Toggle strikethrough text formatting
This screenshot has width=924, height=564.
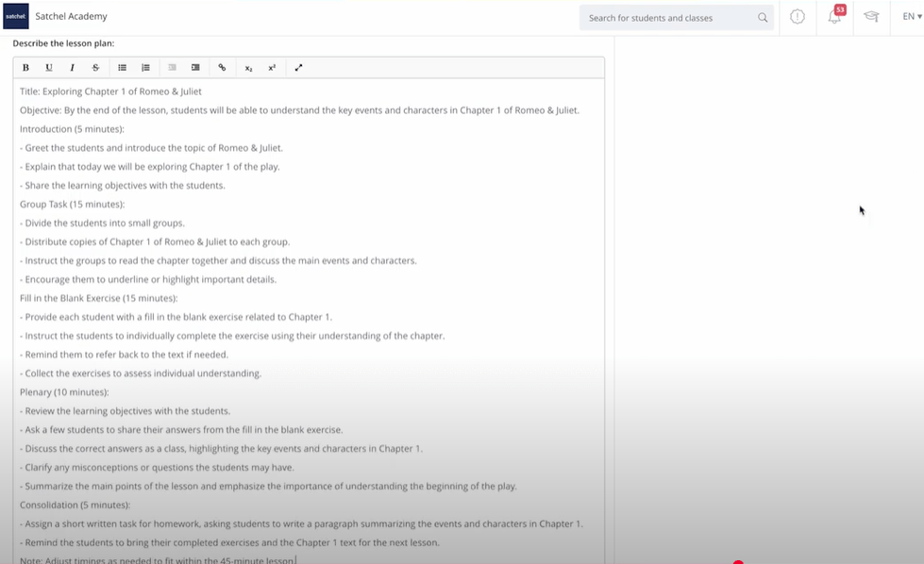pos(95,68)
